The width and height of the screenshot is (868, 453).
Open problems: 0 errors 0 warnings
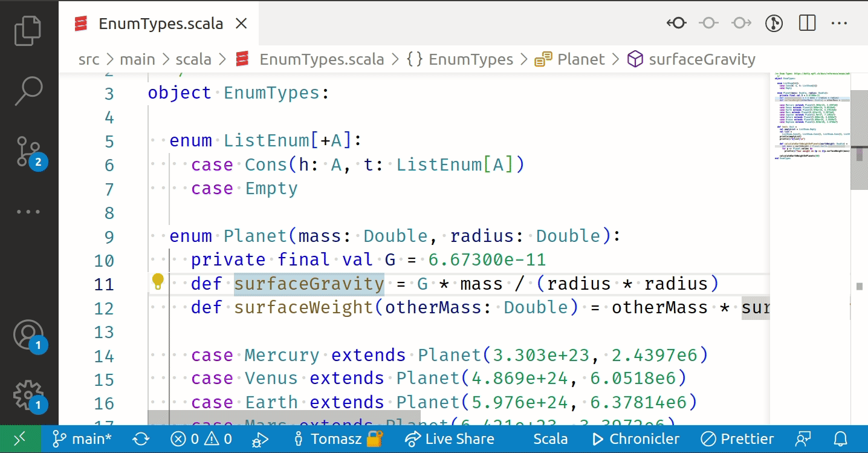pyautogui.click(x=201, y=439)
